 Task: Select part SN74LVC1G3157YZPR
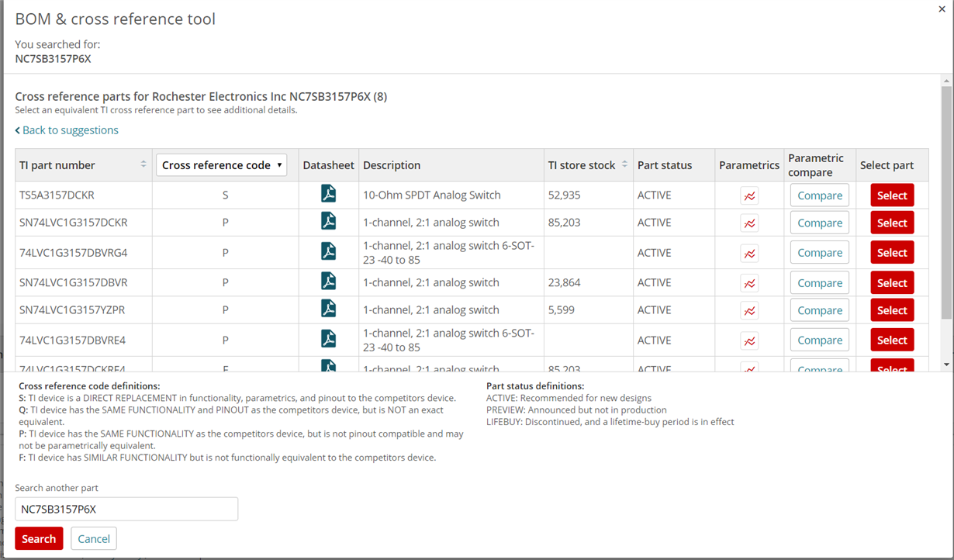click(x=892, y=310)
